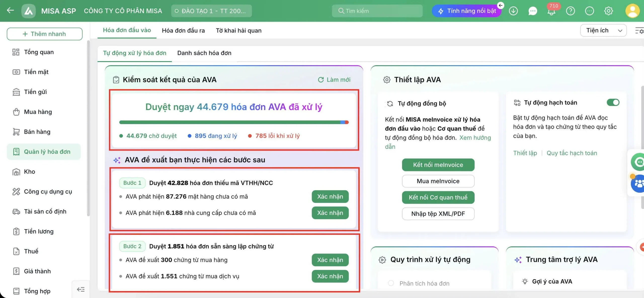Confirm 6.188 nhà cung cấp chưa có mã
This screenshot has width=644, height=298.
pos(330,213)
